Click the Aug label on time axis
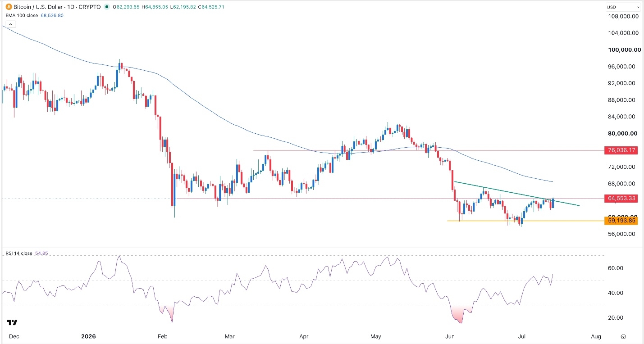The height and width of the screenshot is (344, 644). (596, 336)
